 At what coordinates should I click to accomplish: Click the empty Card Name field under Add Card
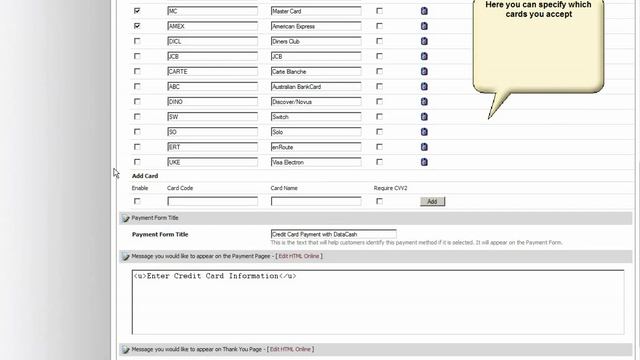pyautogui.click(x=316, y=201)
